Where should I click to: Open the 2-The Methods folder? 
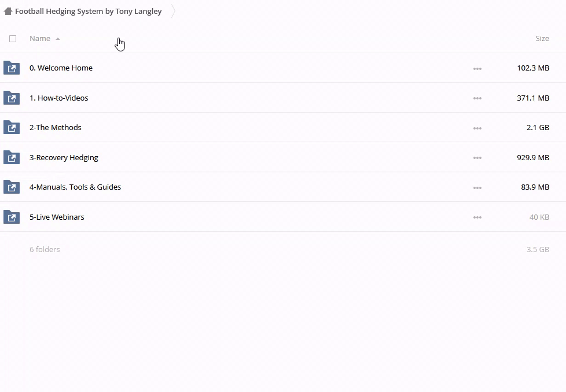(56, 128)
